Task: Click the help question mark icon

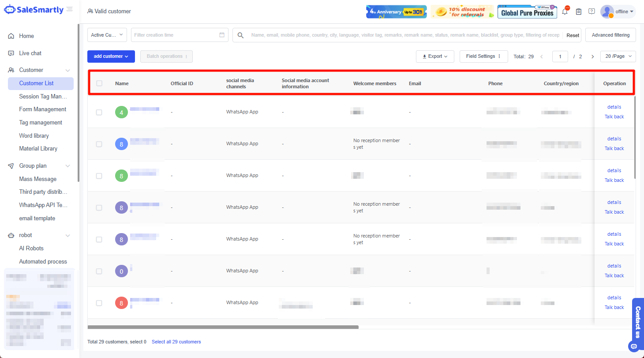Action: click(x=592, y=11)
